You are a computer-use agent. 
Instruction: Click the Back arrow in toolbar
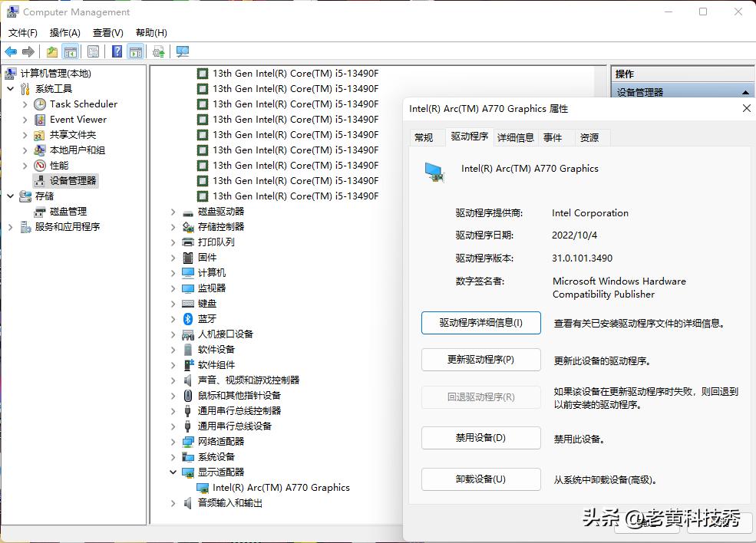[11, 52]
